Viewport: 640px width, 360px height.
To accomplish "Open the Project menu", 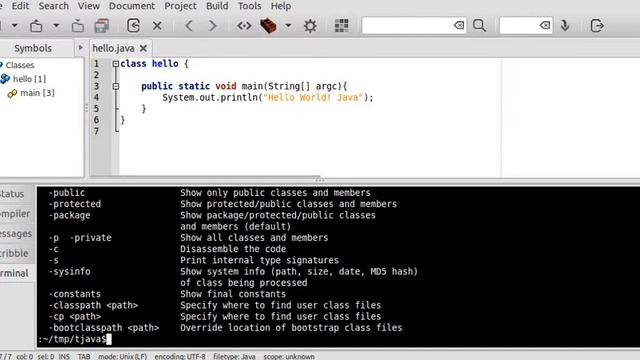I will pos(180,6).
